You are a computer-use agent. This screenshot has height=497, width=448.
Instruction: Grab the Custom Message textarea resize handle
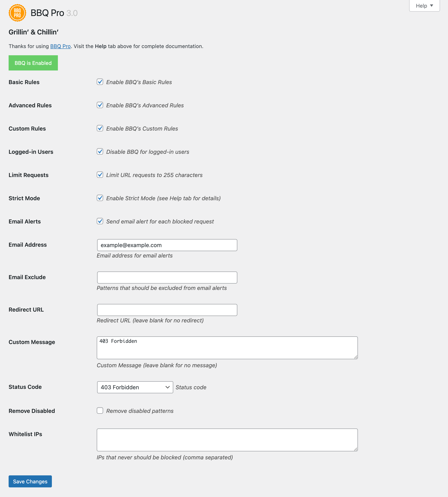click(x=356, y=357)
